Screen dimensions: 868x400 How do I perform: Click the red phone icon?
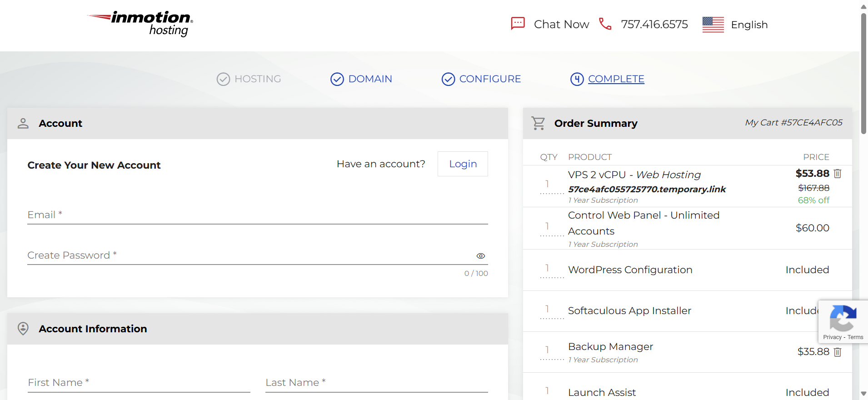coord(605,24)
